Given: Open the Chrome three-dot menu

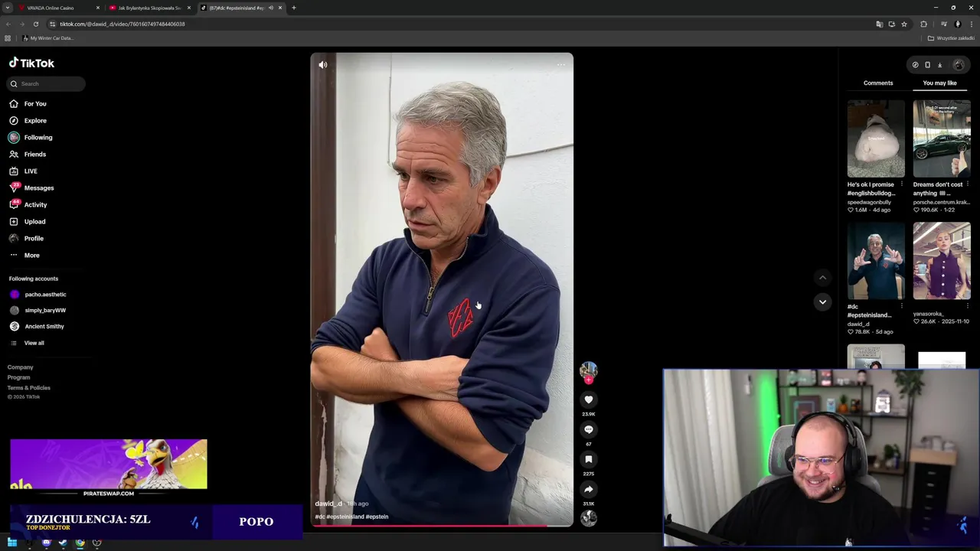Looking at the screenshot, I should pyautogui.click(x=972, y=24).
